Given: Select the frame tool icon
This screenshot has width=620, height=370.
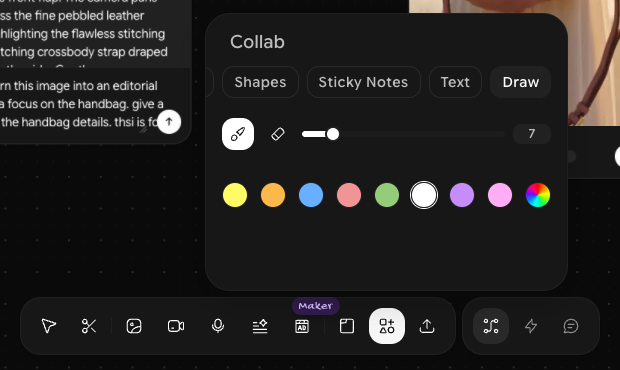Looking at the screenshot, I should pyautogui.click(x=347, y=326).
